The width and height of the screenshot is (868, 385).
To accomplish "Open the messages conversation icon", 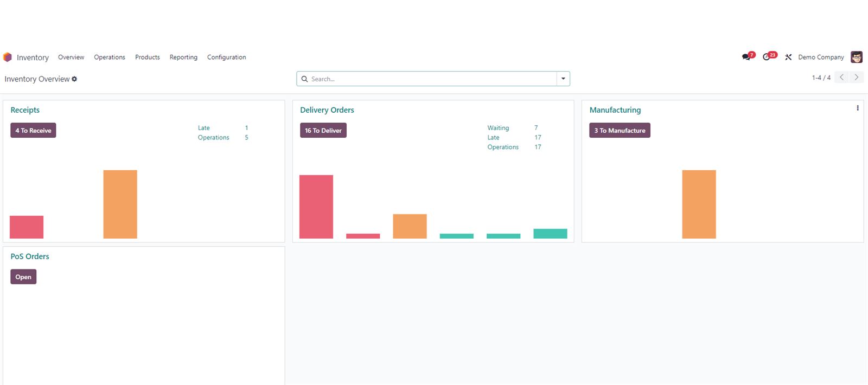I will tap(747, 56).
